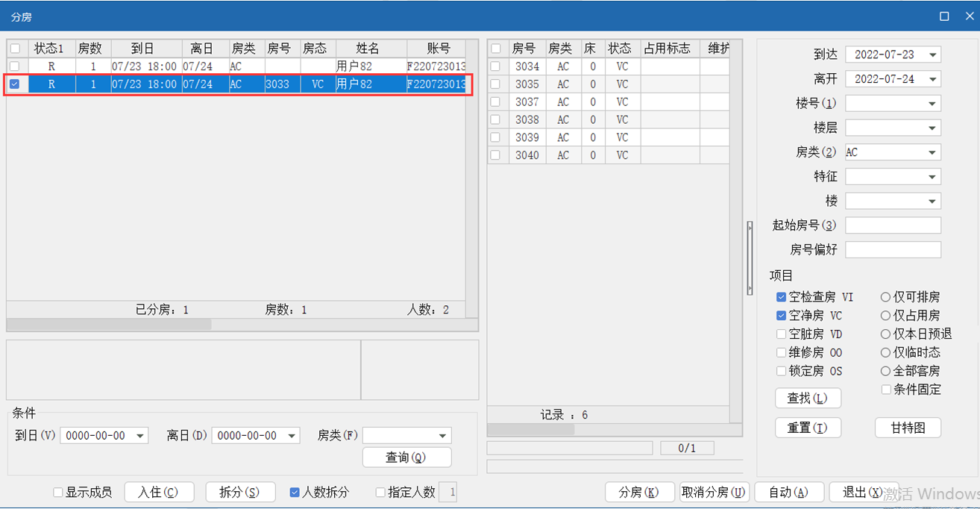This screenshot has width=980, height=509.
Task: Toggle select-all checkbox in reservation list header
Action: click(x=15, y=49)
